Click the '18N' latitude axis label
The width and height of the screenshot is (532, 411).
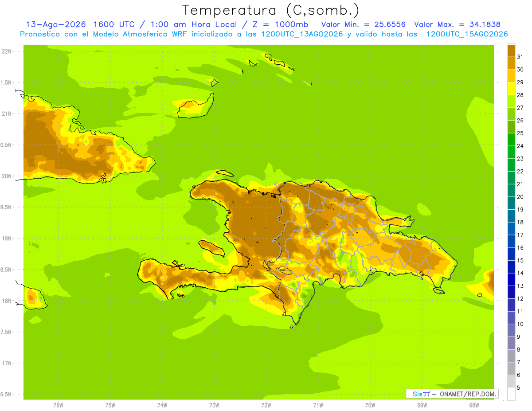pos(7,301)
